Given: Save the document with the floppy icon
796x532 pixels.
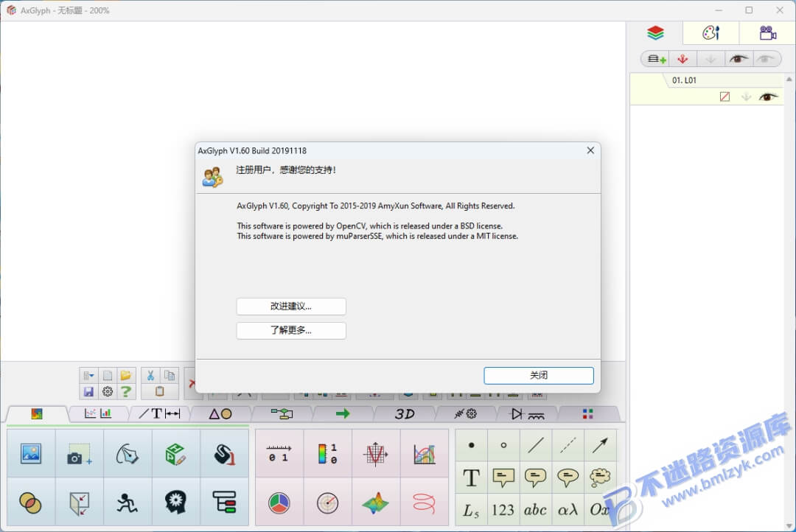Looking at the screenshot, I should pos(88,391).
